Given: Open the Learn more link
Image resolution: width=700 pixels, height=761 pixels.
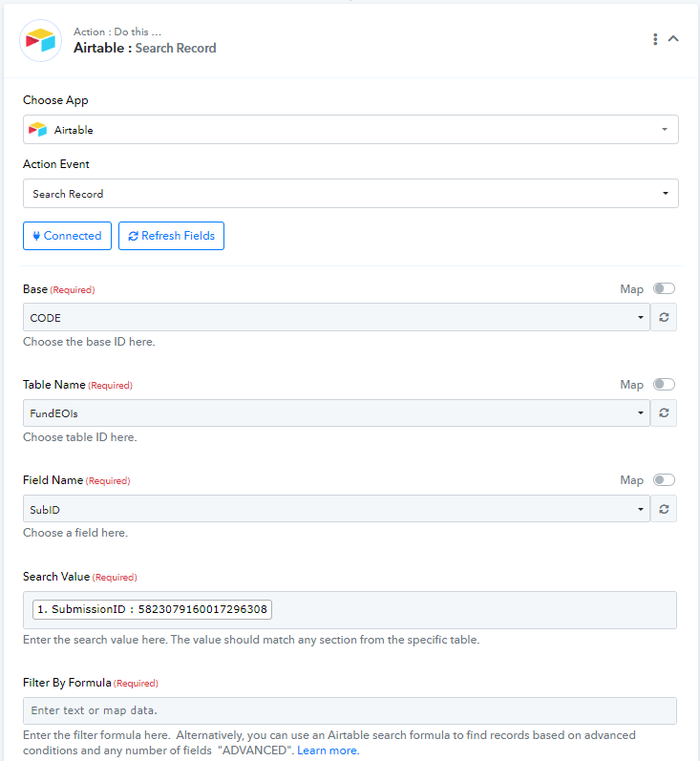Looking at the screenshot, I should click(x=329, y=750).
